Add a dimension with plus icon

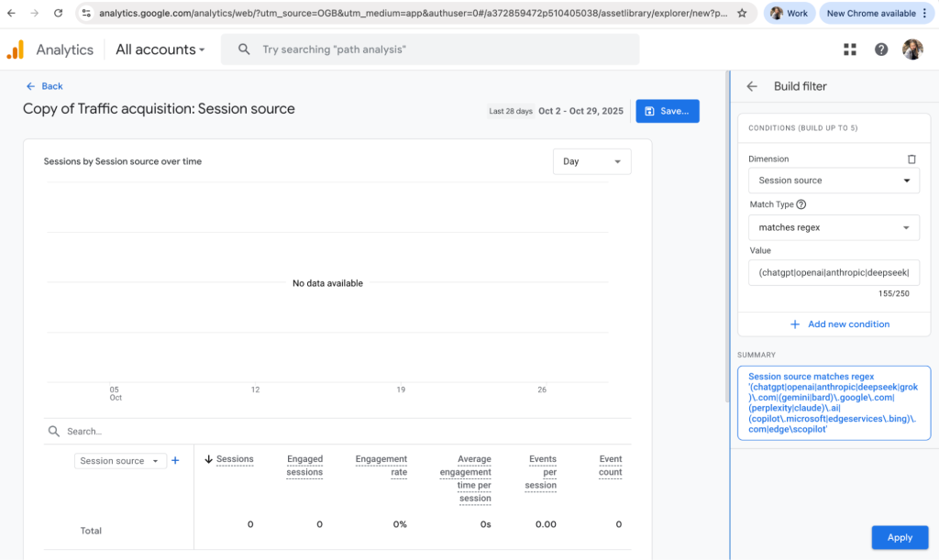pos(175,460)
